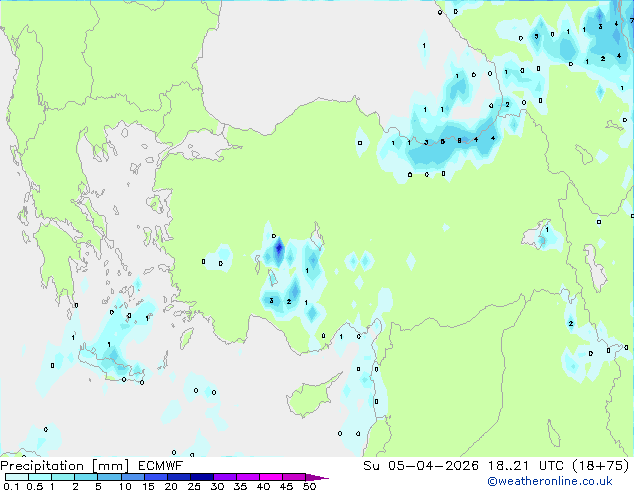Click the 'Precipitation [mm]' title text

[65, 466]
